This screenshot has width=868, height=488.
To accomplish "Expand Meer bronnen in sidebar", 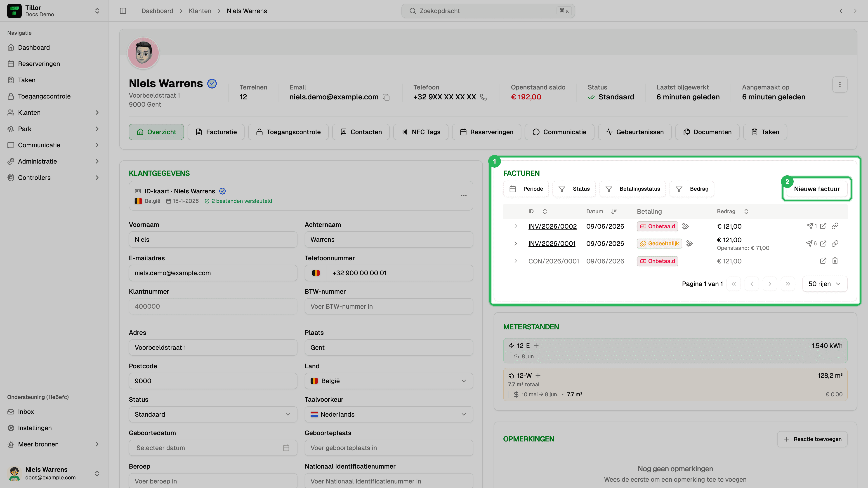I will (x=97, y=444).
